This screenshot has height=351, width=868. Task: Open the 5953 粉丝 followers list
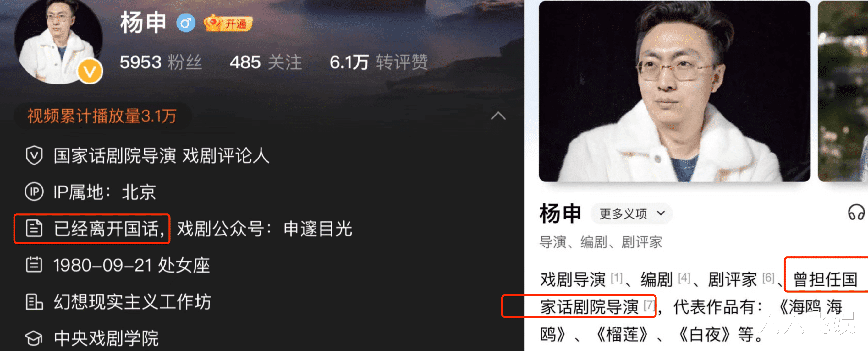tap(161, 62)
